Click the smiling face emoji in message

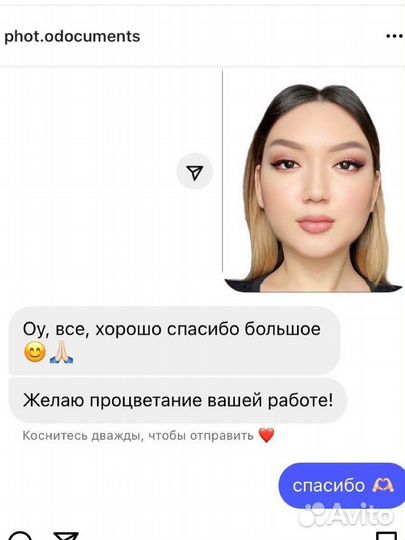point(35,352)
